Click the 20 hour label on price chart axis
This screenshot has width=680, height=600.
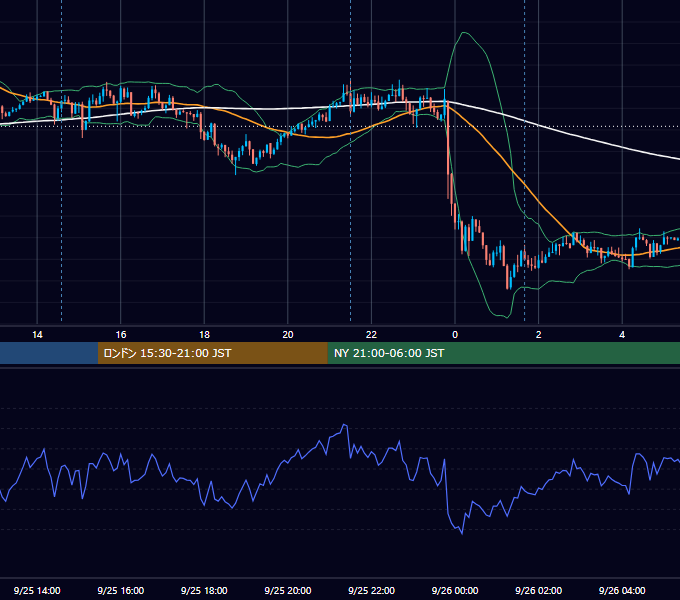(288, 335)
